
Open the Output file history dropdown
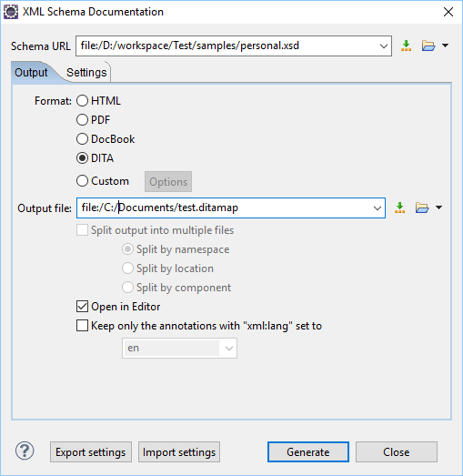tap(377, 208)
